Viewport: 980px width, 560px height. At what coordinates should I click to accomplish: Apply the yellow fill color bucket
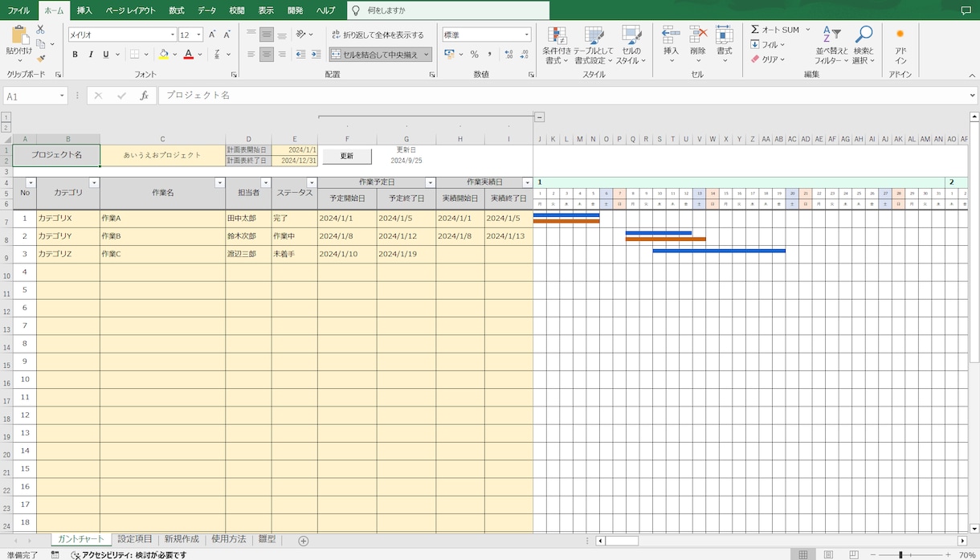pyautogui.click(x=163, y=55)
